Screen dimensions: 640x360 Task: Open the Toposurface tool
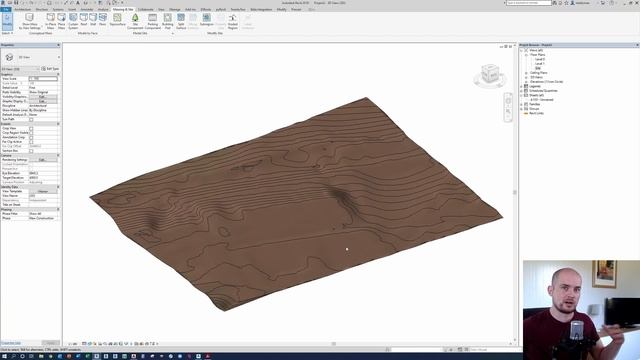click(x=118, y=19)
